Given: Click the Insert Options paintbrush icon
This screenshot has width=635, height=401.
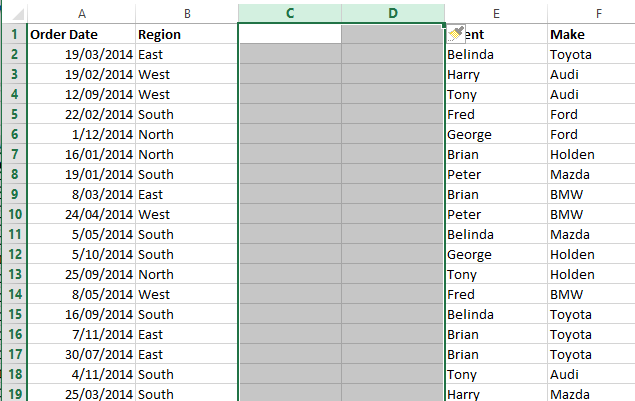Looking at the screenshot, I should point(456,34).
